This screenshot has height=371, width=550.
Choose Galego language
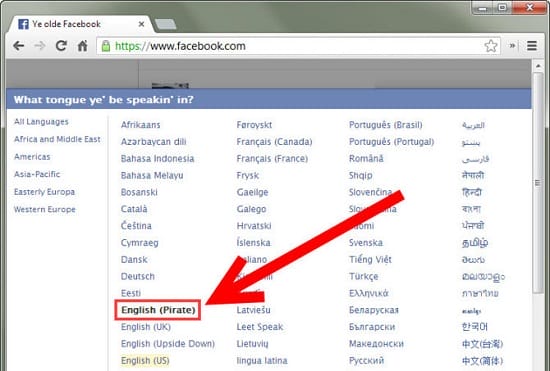(251, 209)
